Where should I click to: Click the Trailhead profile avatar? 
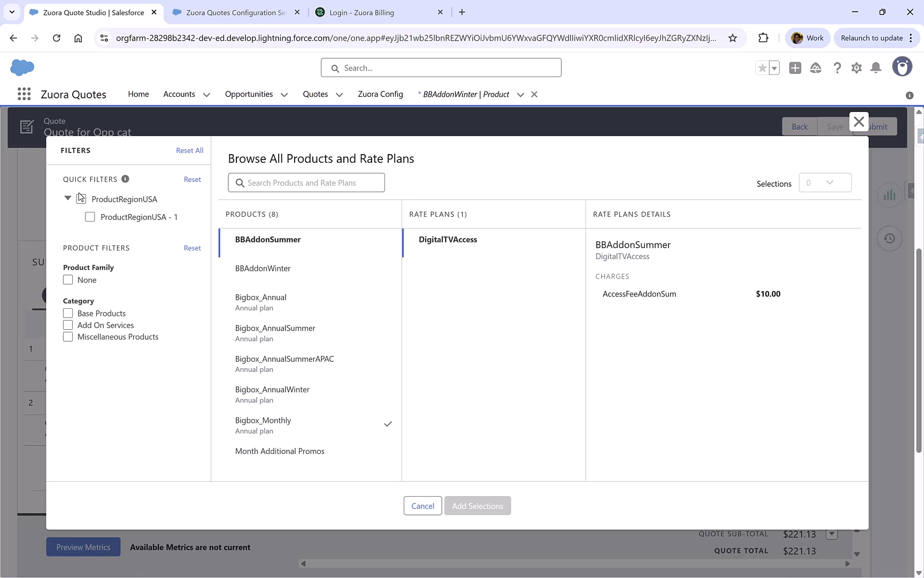point(902,66)
